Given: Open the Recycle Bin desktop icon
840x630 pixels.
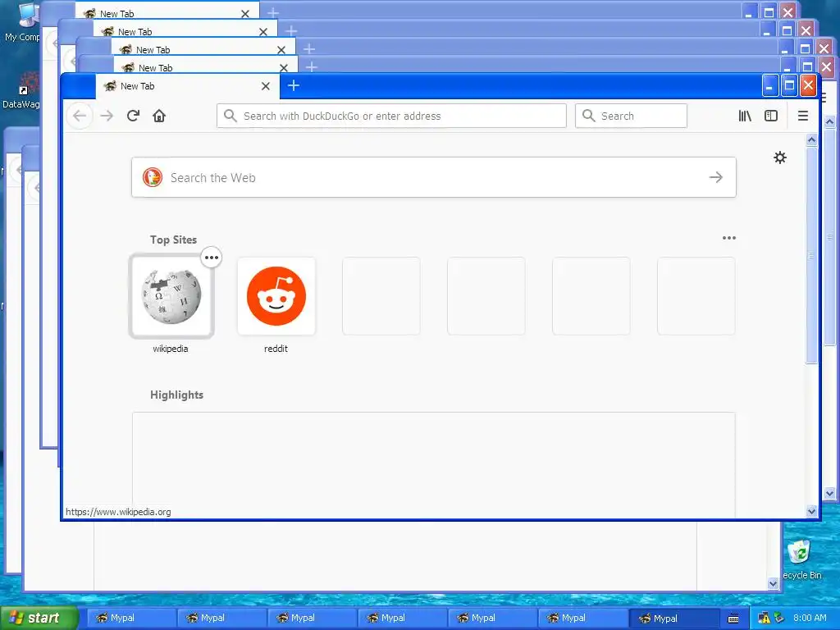Looking at the screenshot, I should tap(801, 559).
